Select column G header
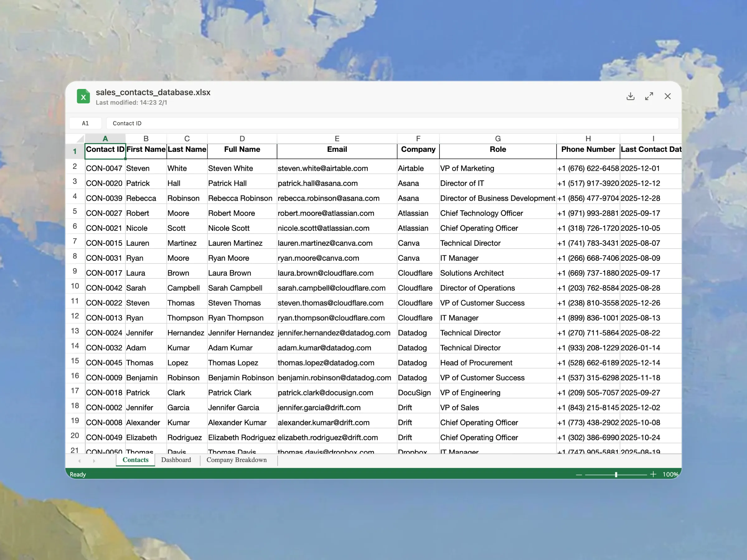The image size is (747, 560). point(497,139)
